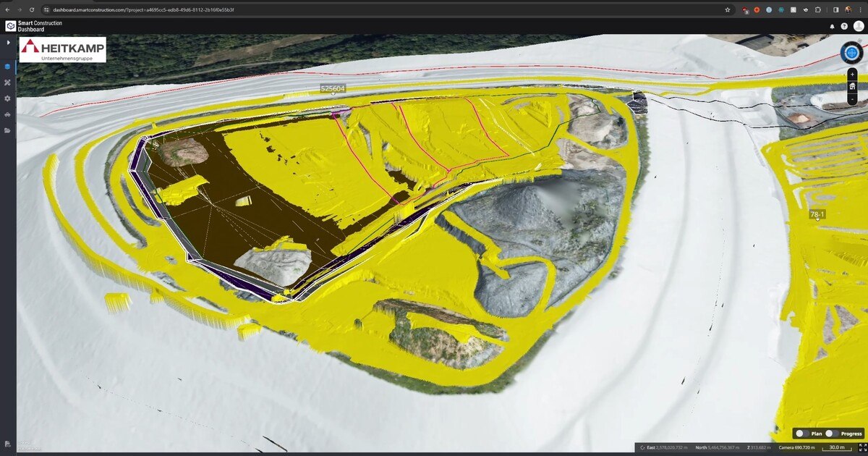Click the compass navigation globe control
This screenshot has width=868, height=456.
click(852, 53)
